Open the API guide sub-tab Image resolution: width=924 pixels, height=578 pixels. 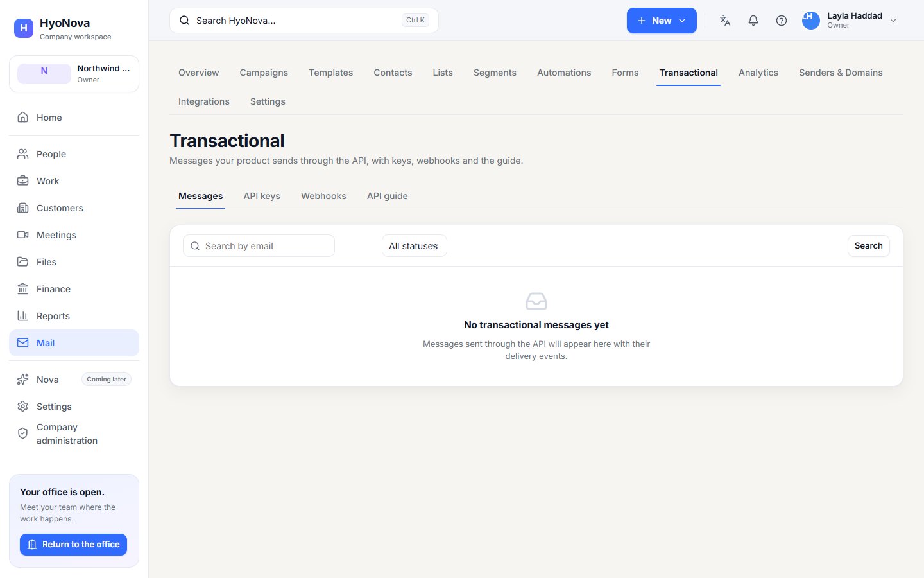388,196
